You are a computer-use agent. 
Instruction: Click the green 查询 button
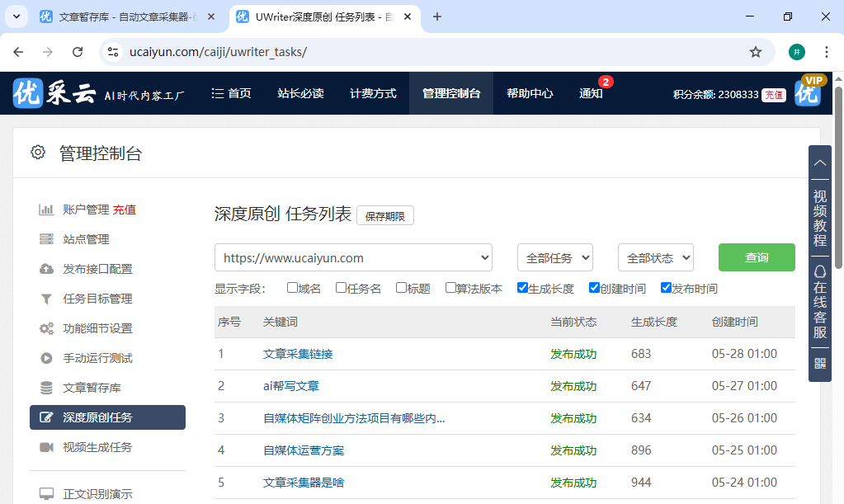point(756,257)
